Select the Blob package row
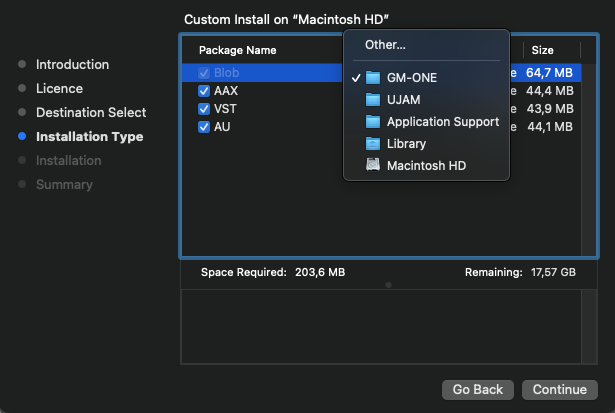The height and width of the screenshot is (413, 615). (381, 73)
